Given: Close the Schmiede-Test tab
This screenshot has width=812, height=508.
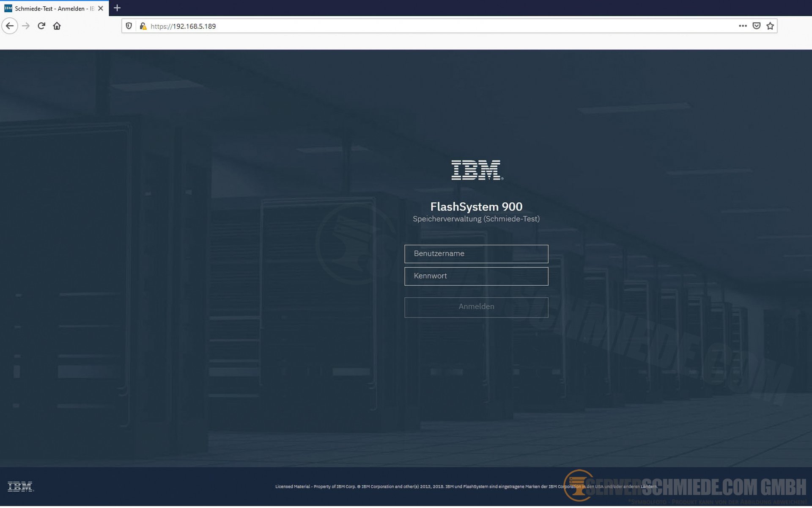Looking at the screenshot, I should [101, 8].
